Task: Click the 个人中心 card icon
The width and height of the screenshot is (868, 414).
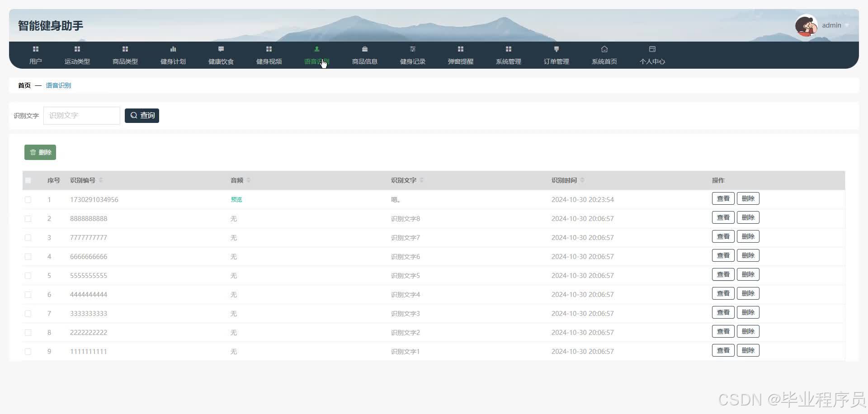Action: tap(652, 49)
